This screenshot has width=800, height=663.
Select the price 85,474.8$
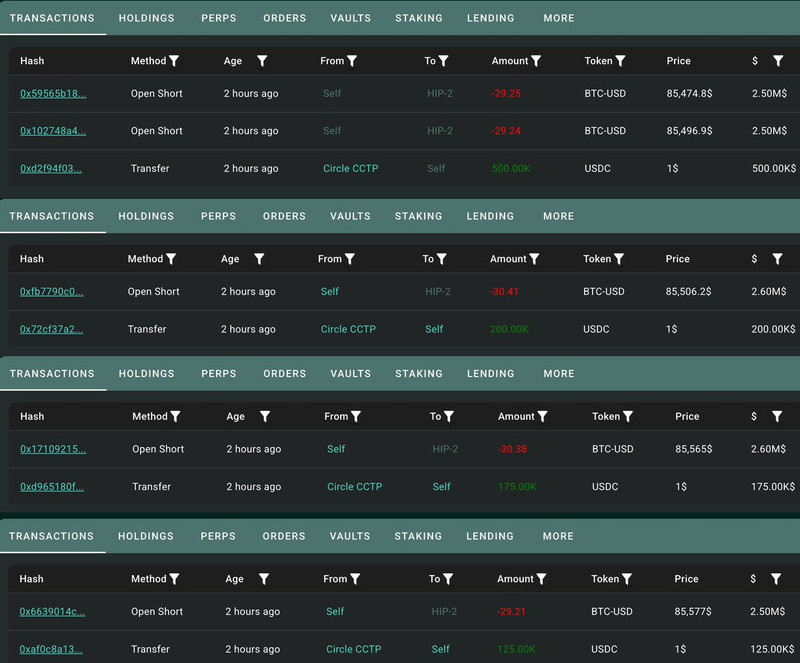[x=689, y=93]
